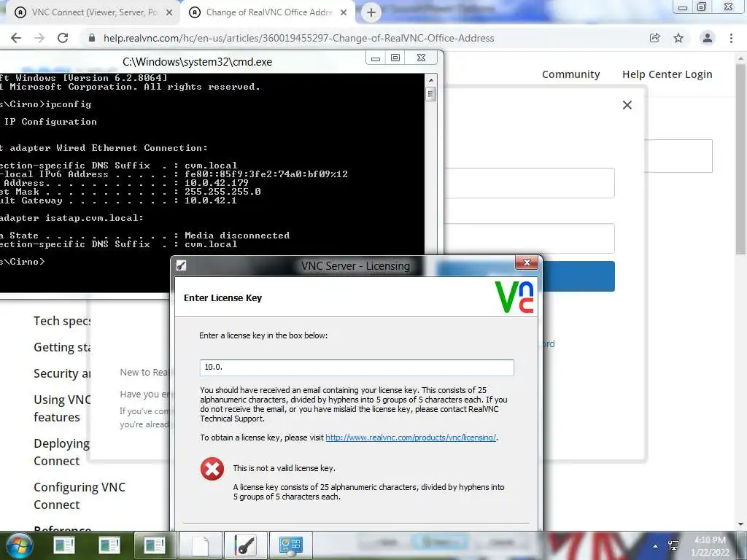The image size is (747, 560).
Task: Open the realvnc.com licensing link
Action: click(x=411, y=437)
